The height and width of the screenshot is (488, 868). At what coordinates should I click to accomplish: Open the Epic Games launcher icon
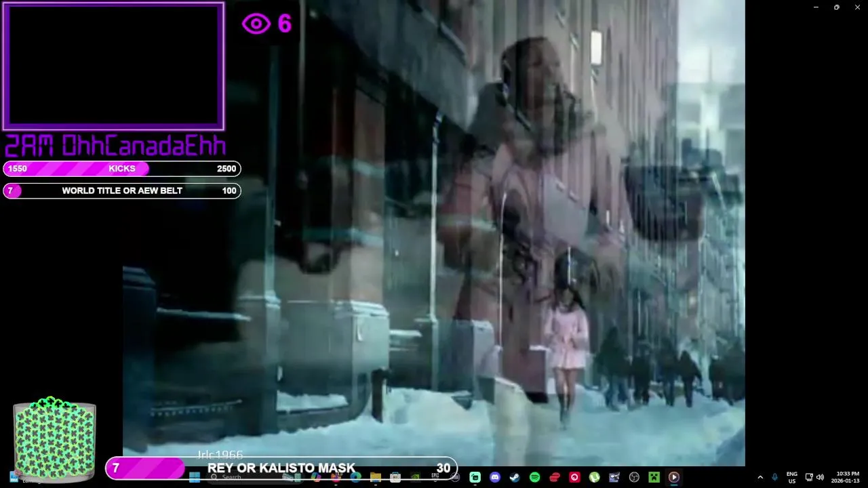point(435,477)
